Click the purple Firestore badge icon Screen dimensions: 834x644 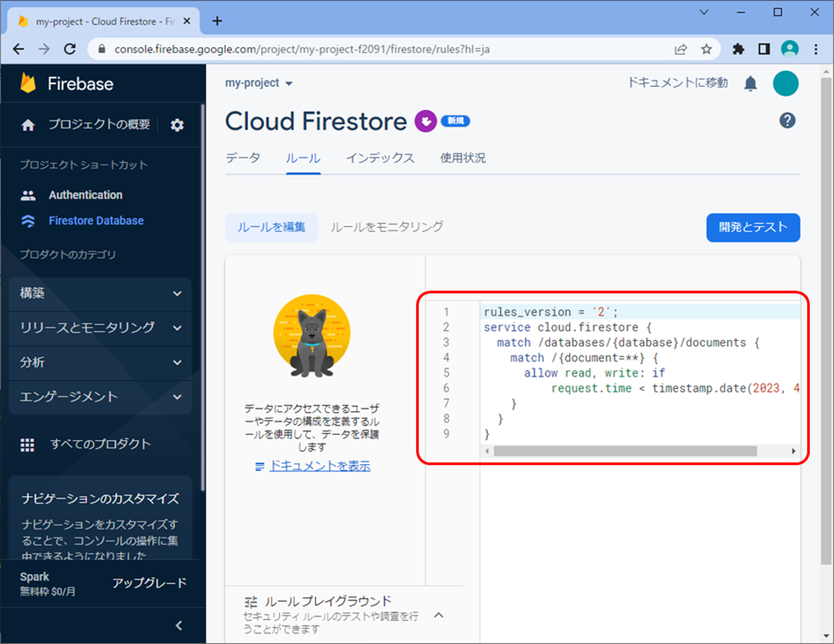point(426,121)
